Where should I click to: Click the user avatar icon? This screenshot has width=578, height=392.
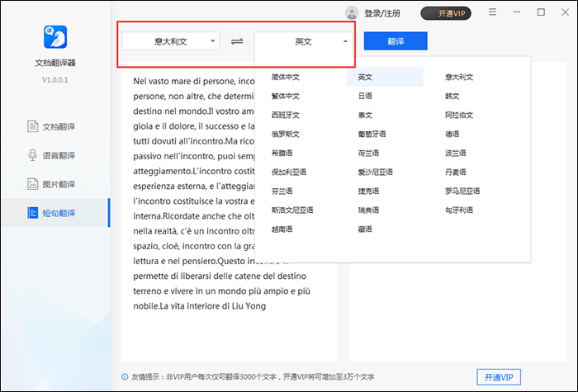pyautogui.click(x=352, y=13)
